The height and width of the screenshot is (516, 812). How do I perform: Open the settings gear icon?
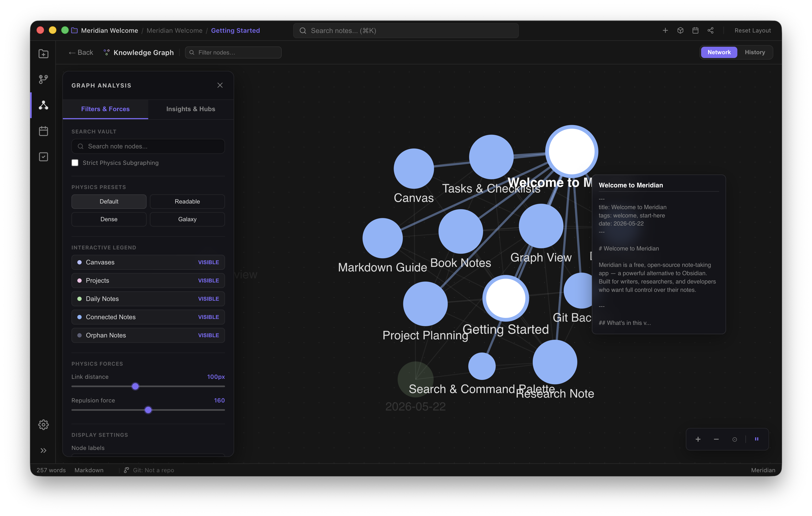[x=44, y=424]
